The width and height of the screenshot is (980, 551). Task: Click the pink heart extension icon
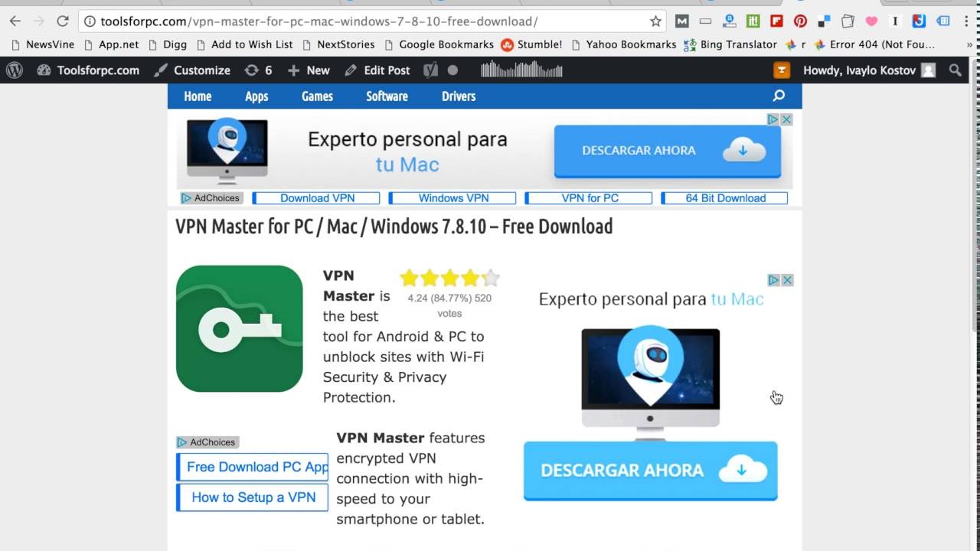coord(871,21)
